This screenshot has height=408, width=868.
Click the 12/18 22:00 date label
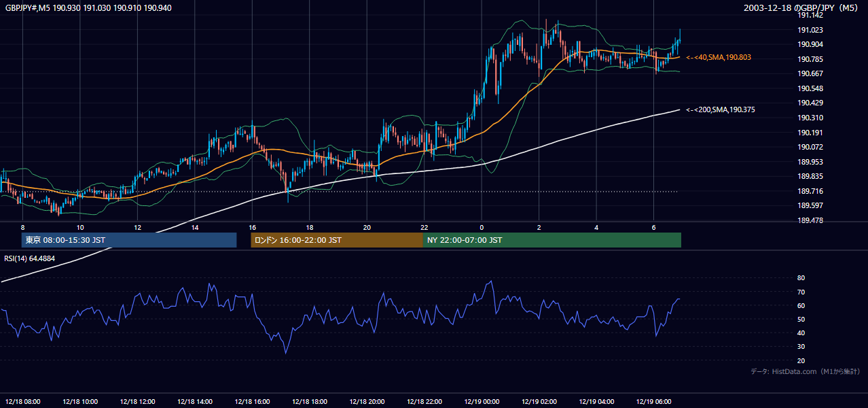tap(424, 401)
